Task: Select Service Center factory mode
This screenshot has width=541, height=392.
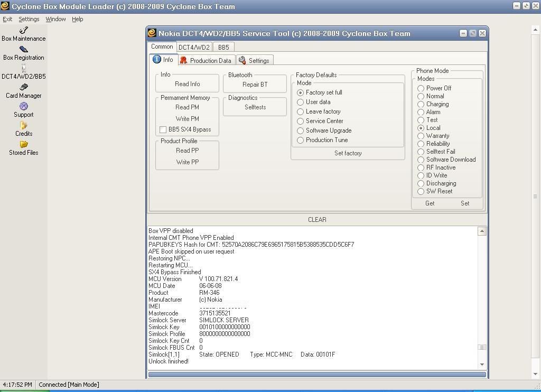Action: [300, 121]
